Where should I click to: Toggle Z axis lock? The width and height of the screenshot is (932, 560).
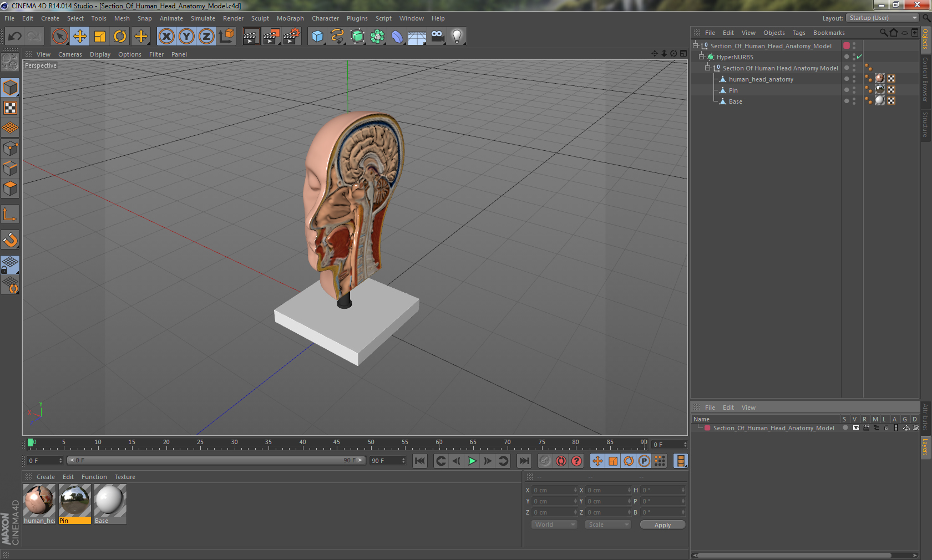pos(206,37)
